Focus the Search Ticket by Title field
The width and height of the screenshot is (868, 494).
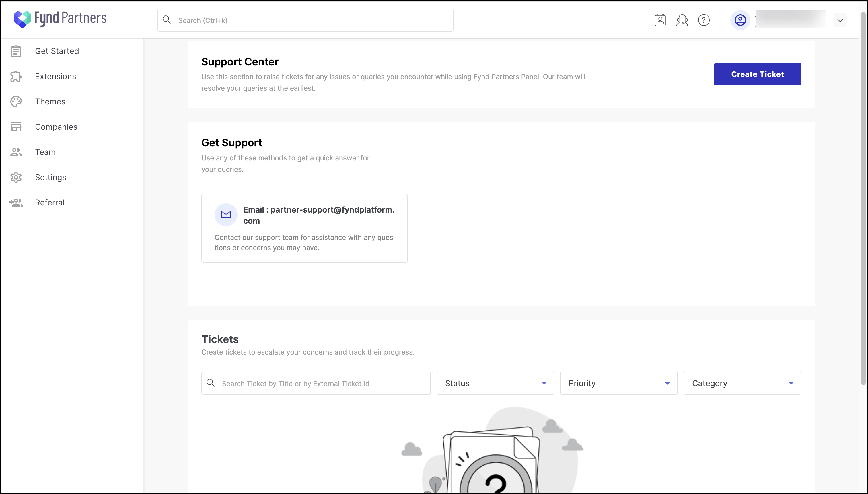tap(316, 383)
